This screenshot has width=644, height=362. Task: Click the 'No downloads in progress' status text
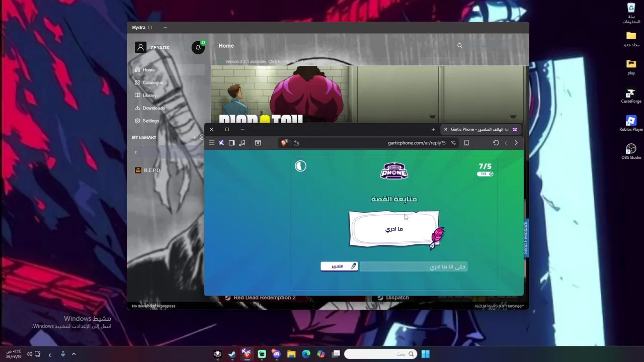click(x=153, y=306)
